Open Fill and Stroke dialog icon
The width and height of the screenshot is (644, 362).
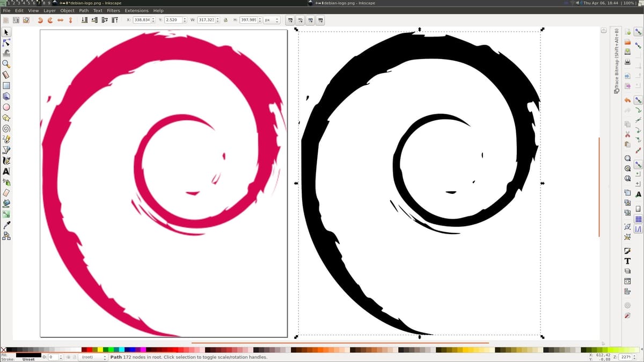[x=627, y=251]
